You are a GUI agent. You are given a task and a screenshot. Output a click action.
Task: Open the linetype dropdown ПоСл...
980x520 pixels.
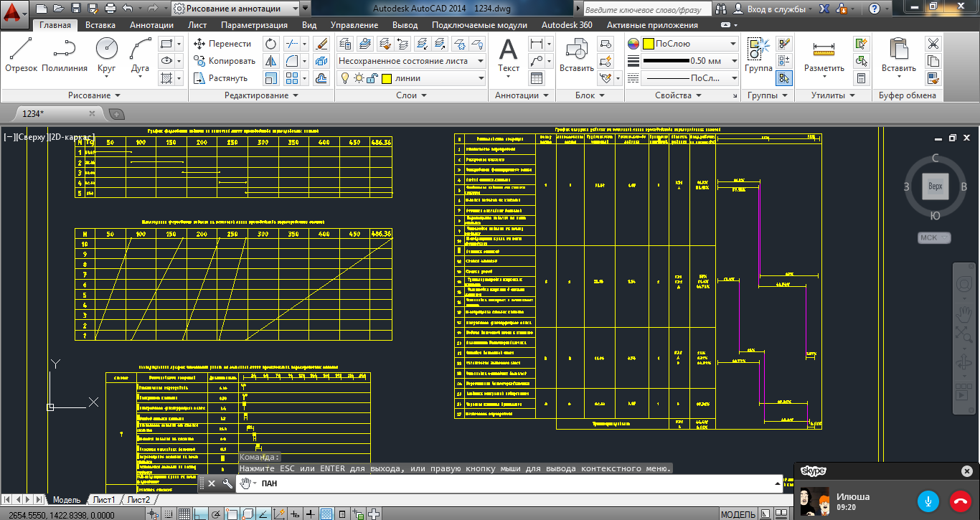689,78
